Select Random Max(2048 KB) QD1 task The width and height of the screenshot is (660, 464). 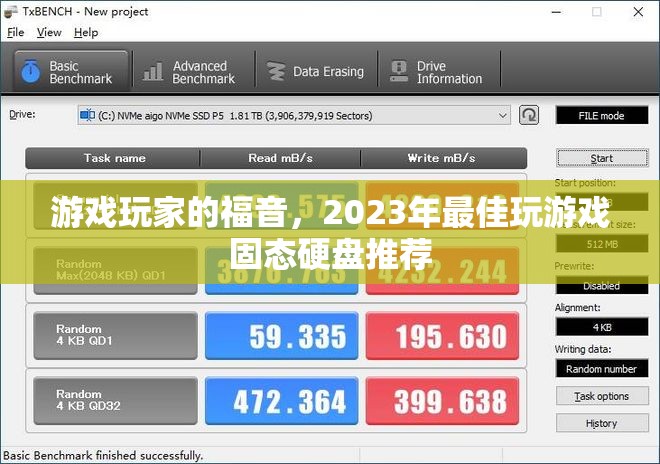pos(115,270)
